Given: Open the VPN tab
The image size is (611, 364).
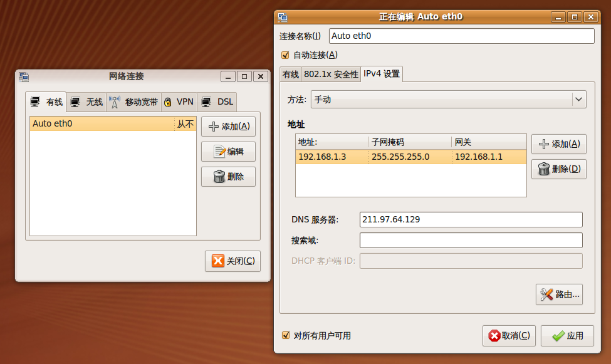Looking at the screenshot, I should 179,102.
